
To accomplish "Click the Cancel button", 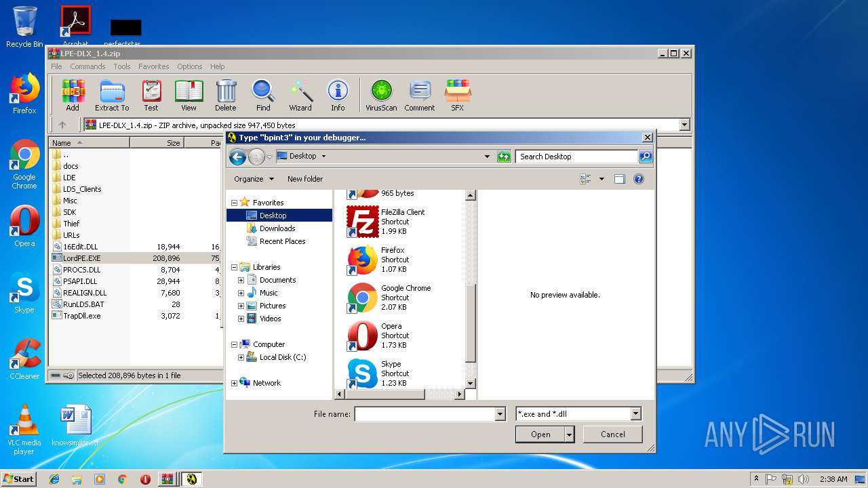I will [612, 434].
